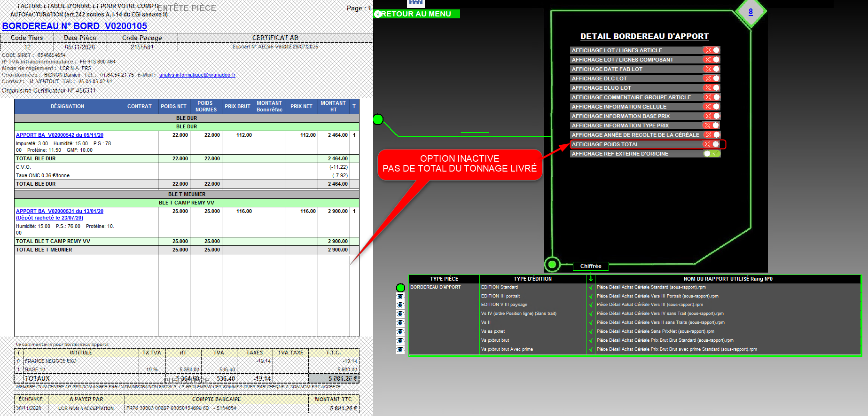Click the eye icon beside Vs ss pxnet
868x416 pixels.
click(x=400, y=332)
